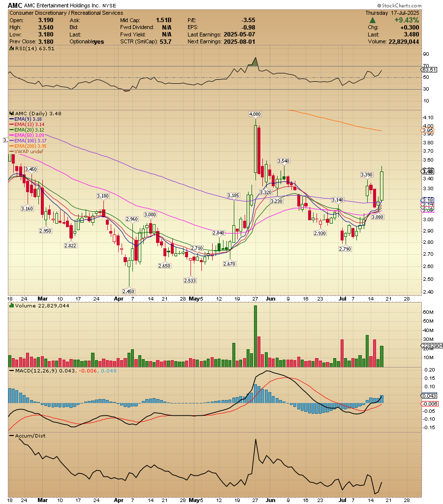Click the 2.960 price annotation
Viewport: 443px width, 504px height.
[132, 219]
